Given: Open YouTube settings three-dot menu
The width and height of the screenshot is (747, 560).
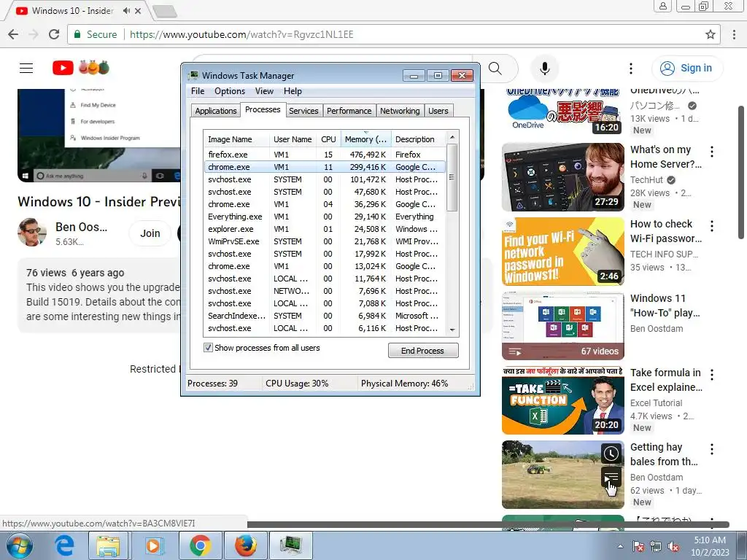Looking at the screenshot, I should [x=631, y=69].
